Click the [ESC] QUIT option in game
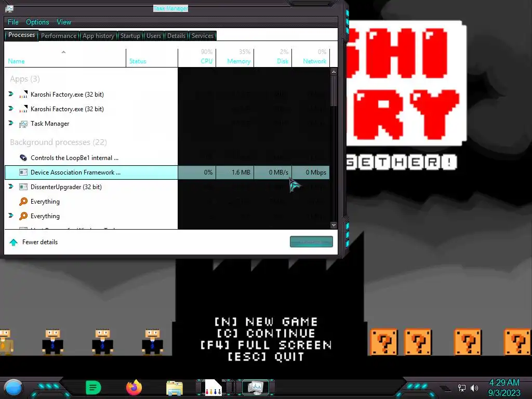This screenshot has width=532, height=399. click(x=266, y=356)
